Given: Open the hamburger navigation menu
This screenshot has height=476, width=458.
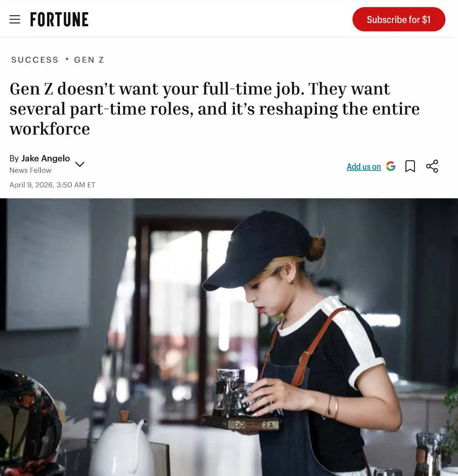Looking at the screenshot, I should (15, 19).
